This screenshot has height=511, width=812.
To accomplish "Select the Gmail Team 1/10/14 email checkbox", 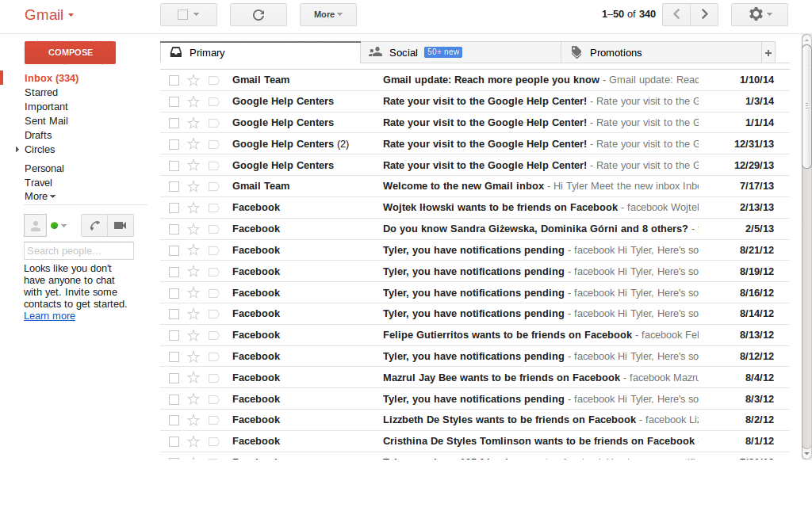I will click(x=174, y=80).
